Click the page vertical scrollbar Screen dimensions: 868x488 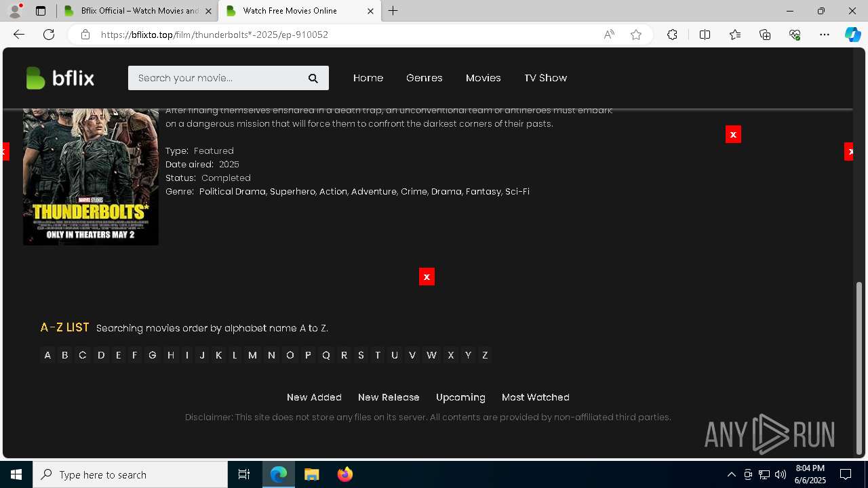pos(859,368)
